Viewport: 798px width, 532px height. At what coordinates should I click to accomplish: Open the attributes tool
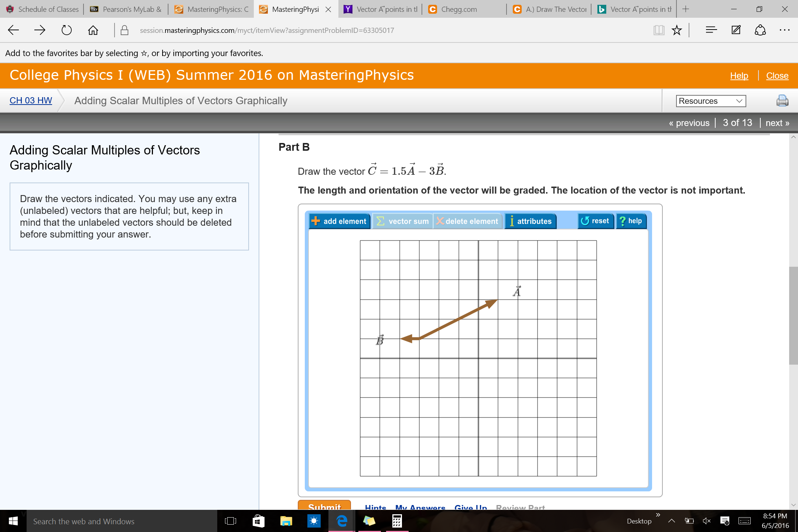point(530,221)
